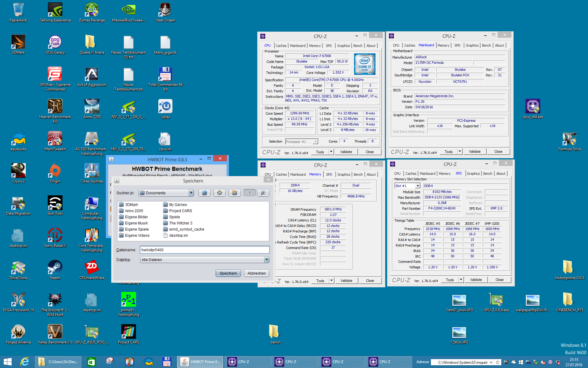The height and width of the screenshot is (368, 588).
Task: Open Internet Explorer from taskbar
Action: [24, 362]
